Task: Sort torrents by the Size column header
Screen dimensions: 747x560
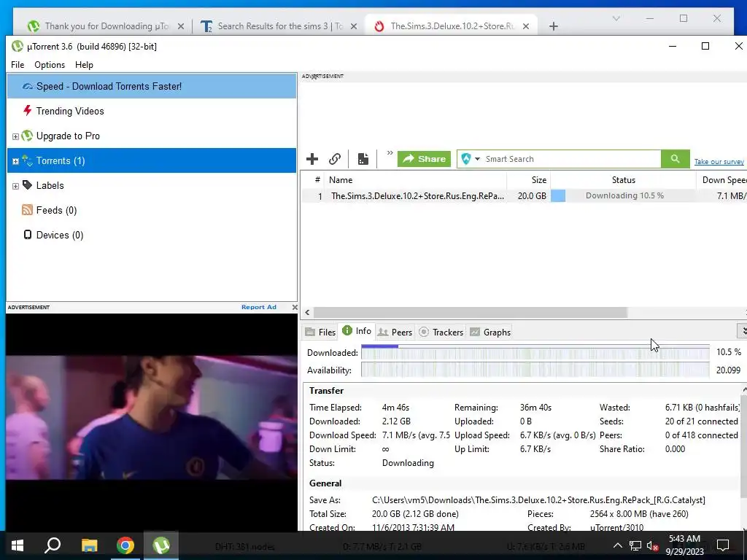Action: click(x=528, y=180)
